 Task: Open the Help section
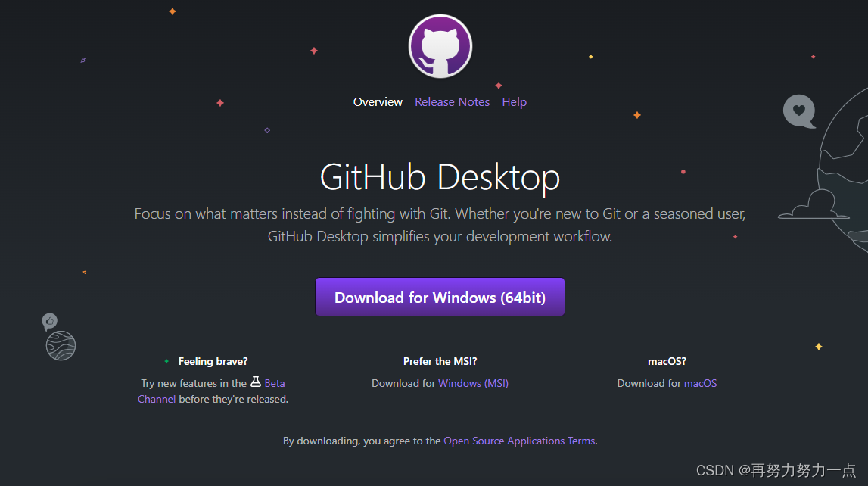pos(514,101)
